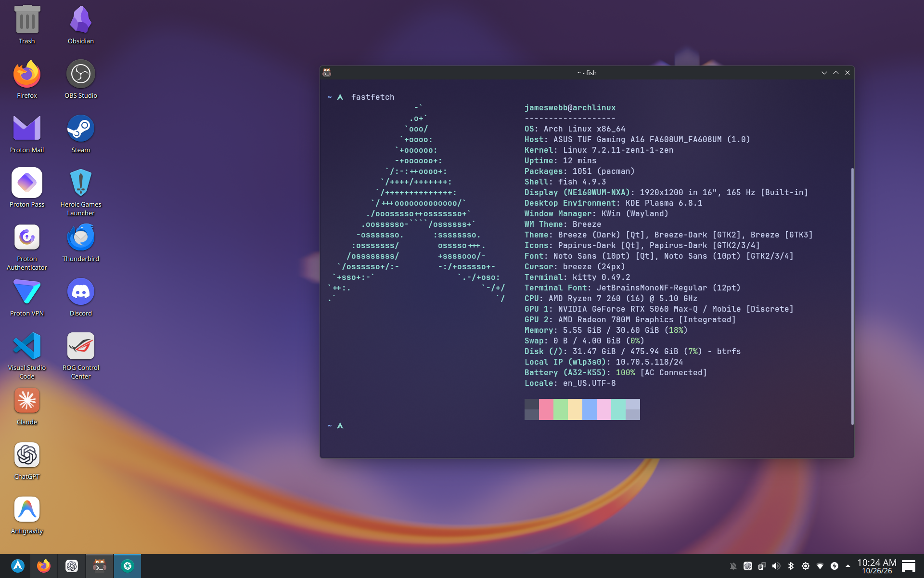Select Heroic Games Launcher icon
This screenshot has width=924, height=578.
81,192
